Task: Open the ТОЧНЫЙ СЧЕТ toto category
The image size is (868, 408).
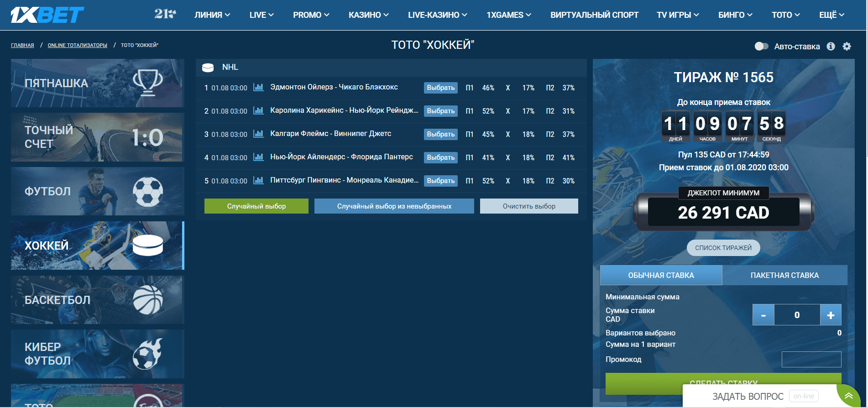Action: 98,137
